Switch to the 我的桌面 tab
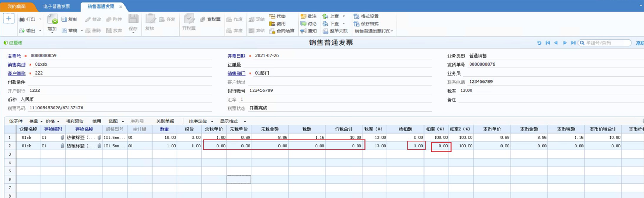644x198 pixels. [x=17, y=6]
